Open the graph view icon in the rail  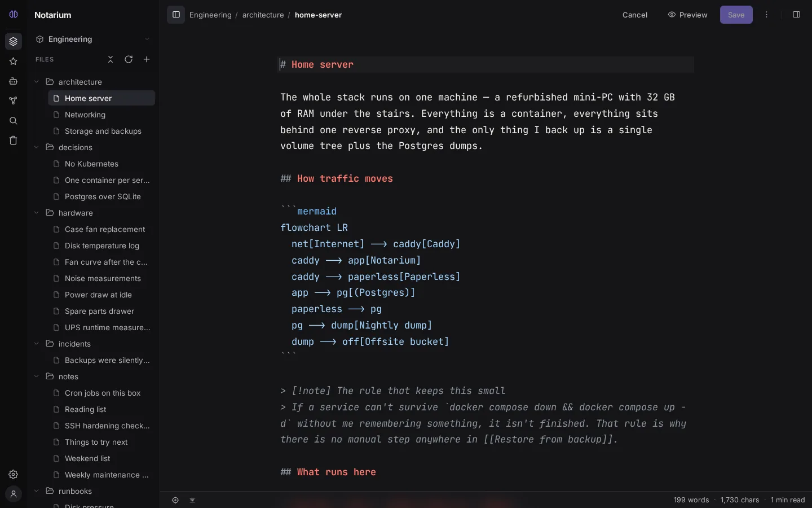coord(14,101)
